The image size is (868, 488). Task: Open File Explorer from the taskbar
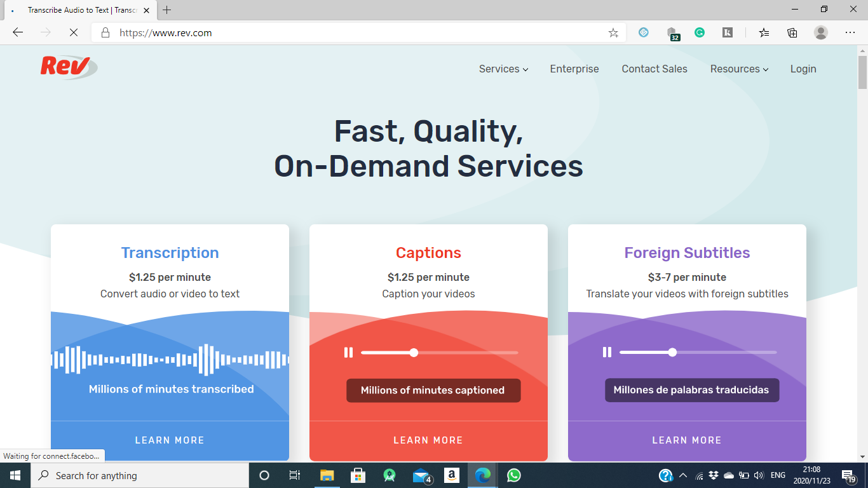click(327, 475)
